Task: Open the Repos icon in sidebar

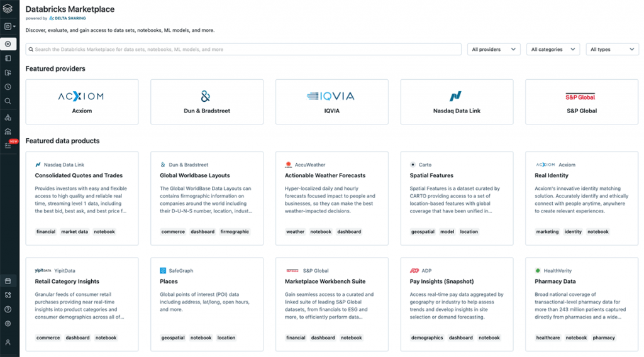Action: (x=8, y=73)
